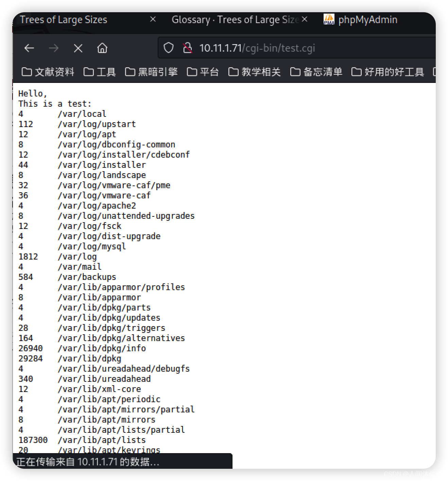This screenshot has height=481, width=448.
Task: Close the Trees of Large Sizes tab
Action: [153, 19]
